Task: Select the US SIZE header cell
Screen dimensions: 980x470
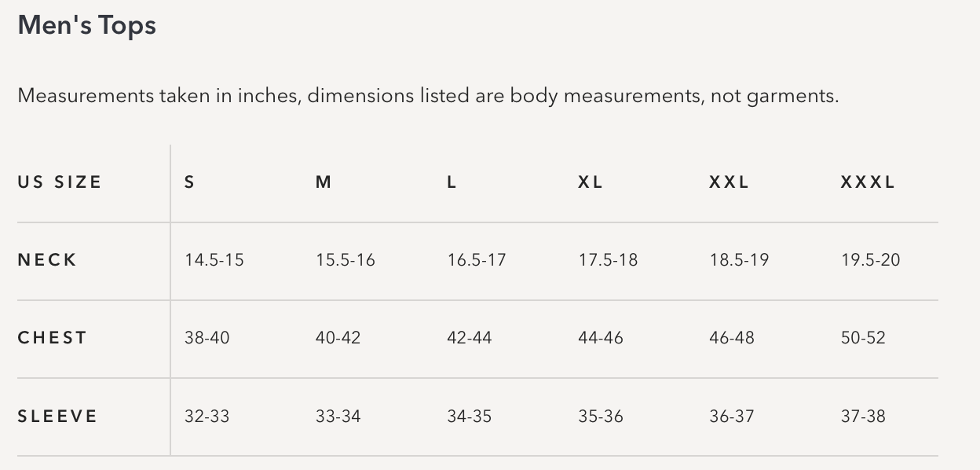Action: tap(60, 182)
